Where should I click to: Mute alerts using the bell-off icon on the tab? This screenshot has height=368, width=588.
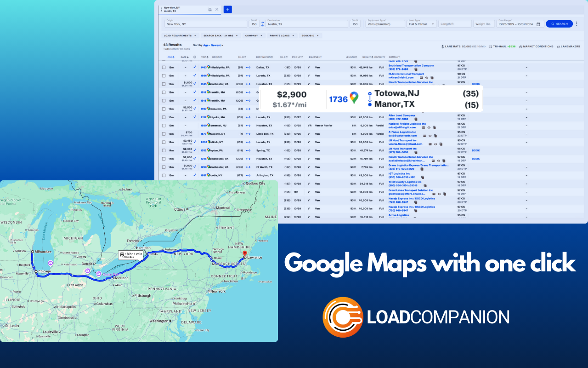coord(209,9)
